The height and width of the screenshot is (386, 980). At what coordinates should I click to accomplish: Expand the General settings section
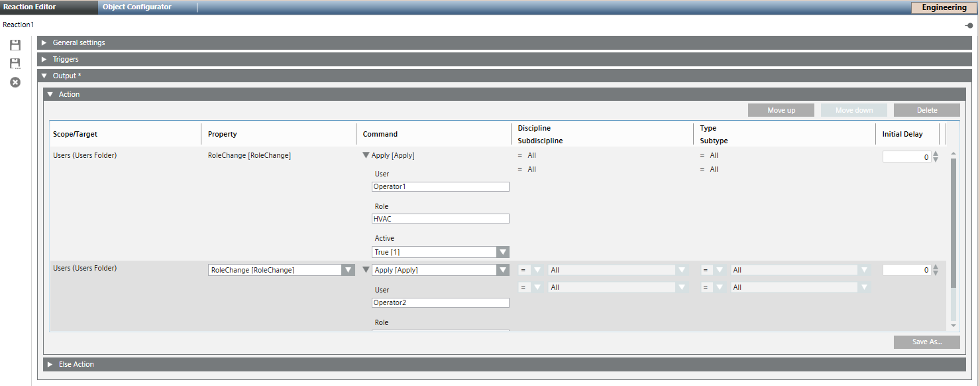tap(44, 42)
